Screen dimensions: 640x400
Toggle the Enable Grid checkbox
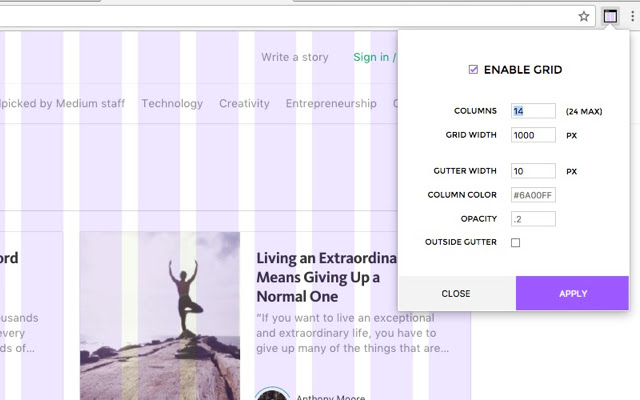coord(473,69)
